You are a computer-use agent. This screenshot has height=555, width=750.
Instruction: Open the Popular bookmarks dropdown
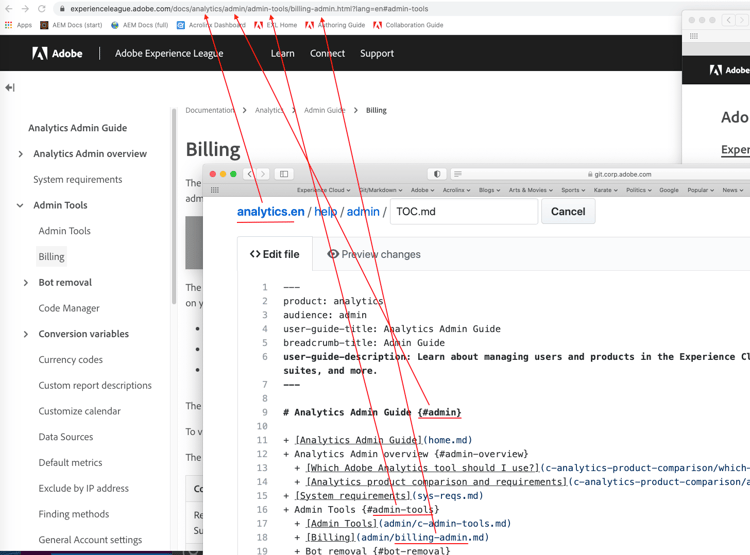(x=701, y=190)
